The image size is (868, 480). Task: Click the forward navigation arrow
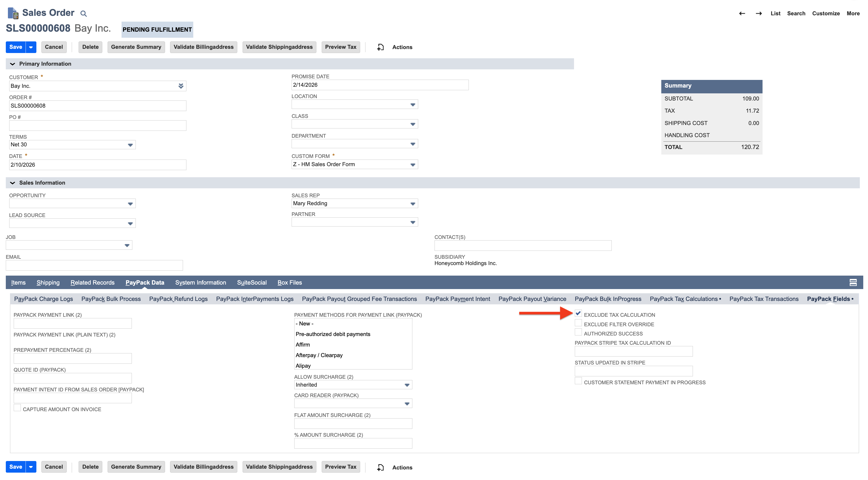coord(759,13)
